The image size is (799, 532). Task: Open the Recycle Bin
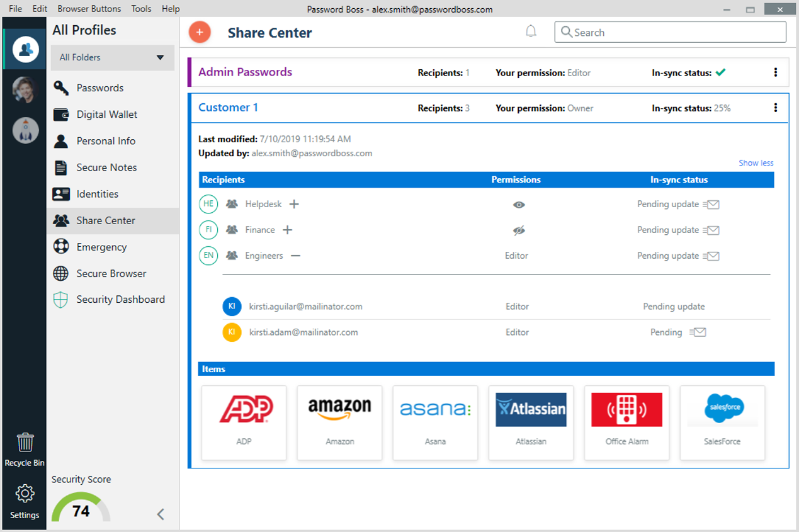tap(25, 450)
